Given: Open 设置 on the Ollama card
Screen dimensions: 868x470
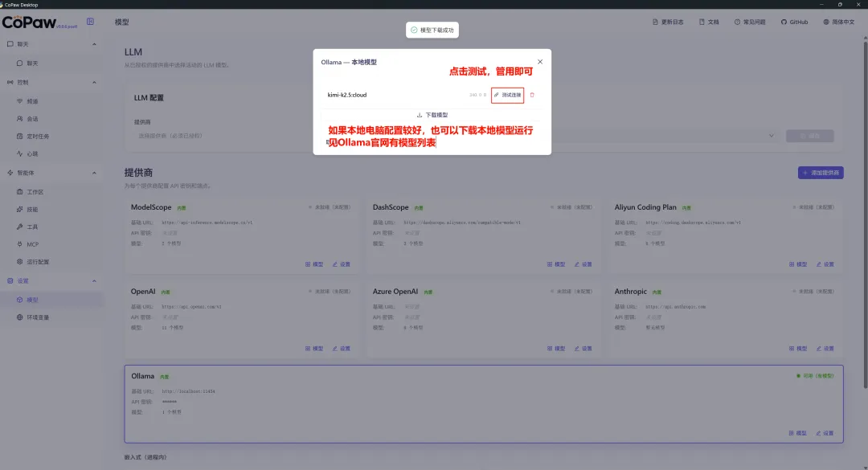Looking at the screenshot, I should pyautogui.click(x=825, y=434).
